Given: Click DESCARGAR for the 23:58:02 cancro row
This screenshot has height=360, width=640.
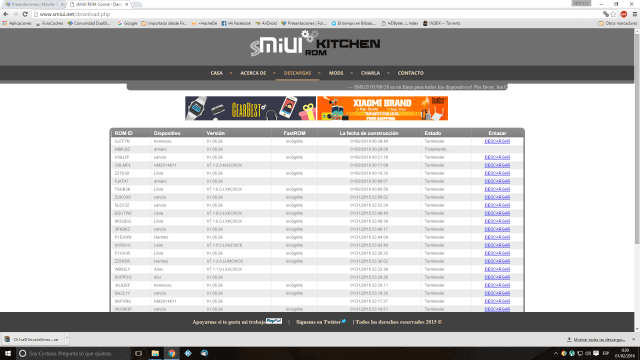Looking at the screenshot, I should (x=497, y=197).
